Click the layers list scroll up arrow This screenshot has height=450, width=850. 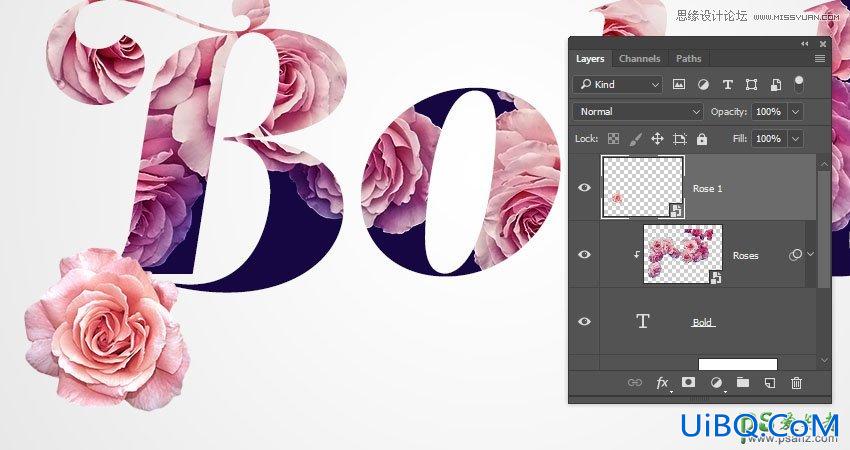(824, 164)
